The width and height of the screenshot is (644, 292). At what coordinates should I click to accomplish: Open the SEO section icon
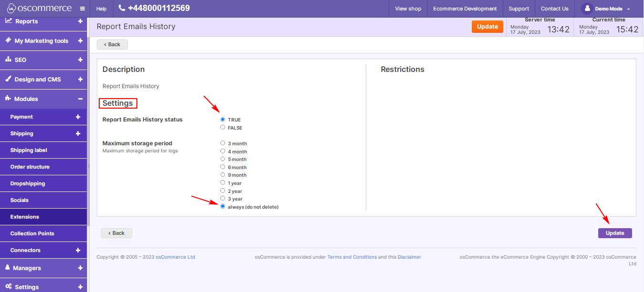coord(8,60)
